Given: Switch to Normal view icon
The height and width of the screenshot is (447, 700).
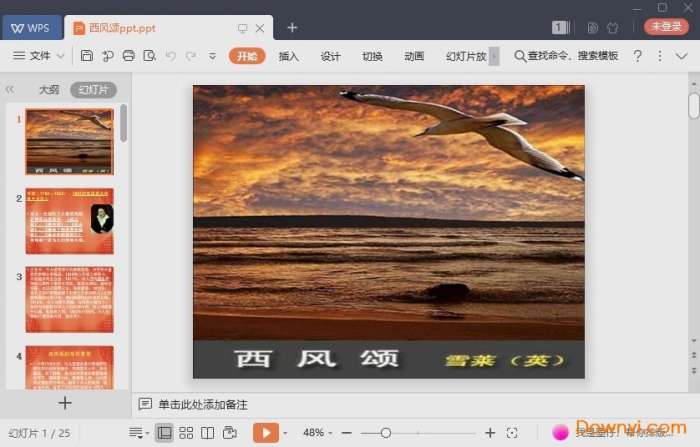Looking at the screenshot, I should pos(164,433).
